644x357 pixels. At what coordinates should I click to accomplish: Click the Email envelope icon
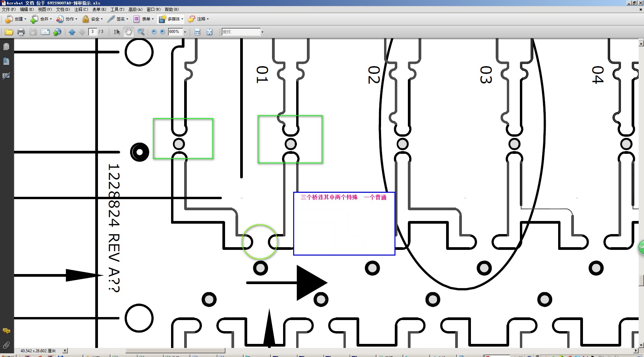coord(45,32)
